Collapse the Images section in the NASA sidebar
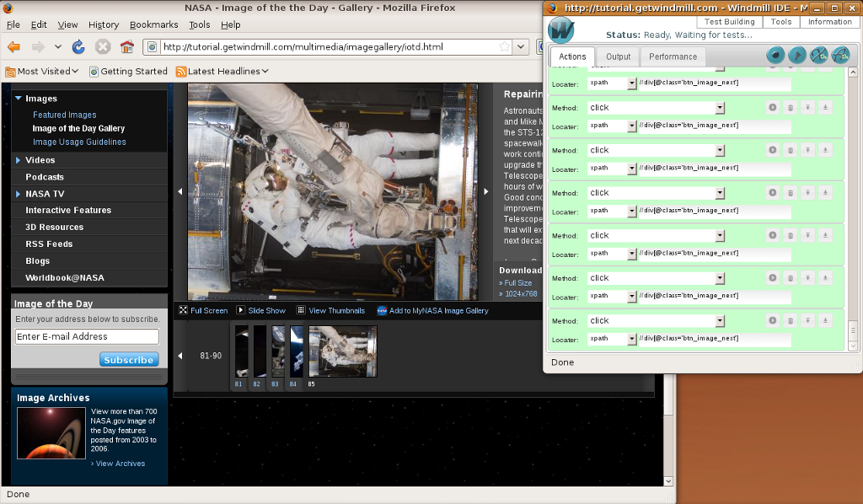 click(19, 99)
